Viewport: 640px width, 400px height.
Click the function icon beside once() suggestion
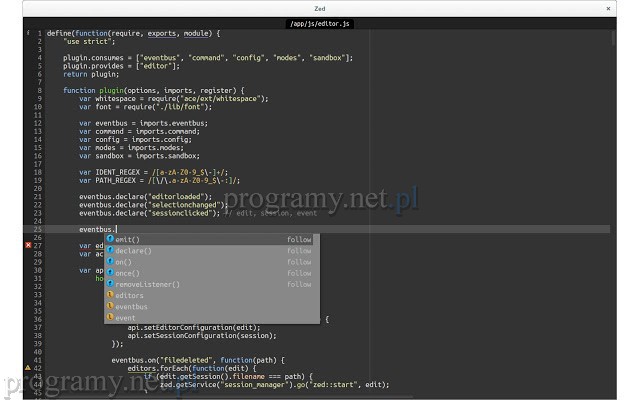(110, 273)
